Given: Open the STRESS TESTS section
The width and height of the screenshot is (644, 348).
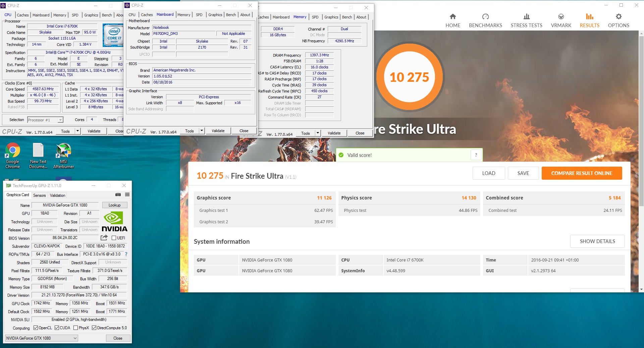Looking at the screenshot, I should click(526, 20).
